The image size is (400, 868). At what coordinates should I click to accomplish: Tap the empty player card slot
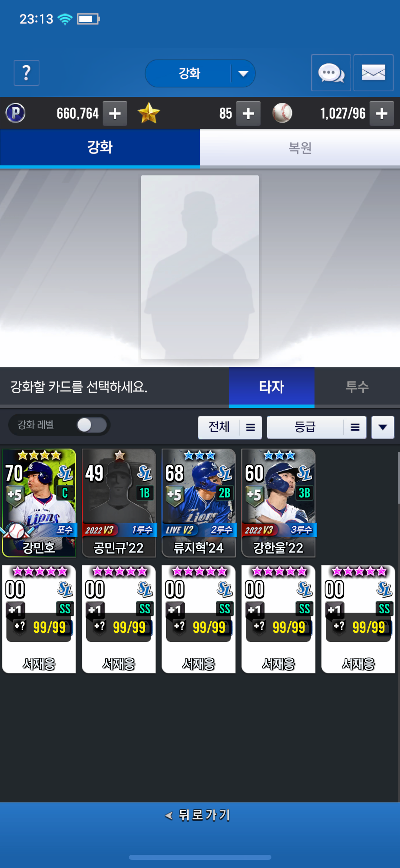coord(200,267)
